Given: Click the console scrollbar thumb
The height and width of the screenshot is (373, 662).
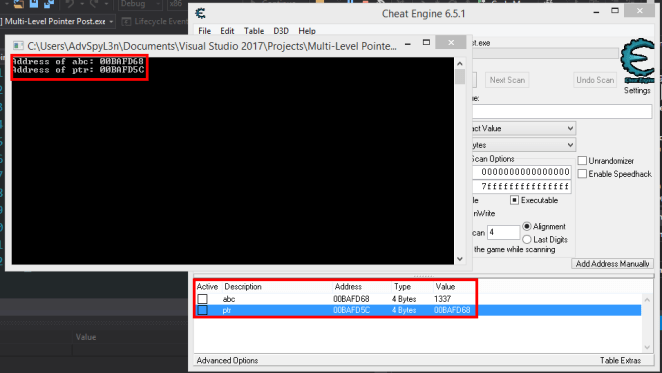Looking at the screenshot, I should click(460, 76).
